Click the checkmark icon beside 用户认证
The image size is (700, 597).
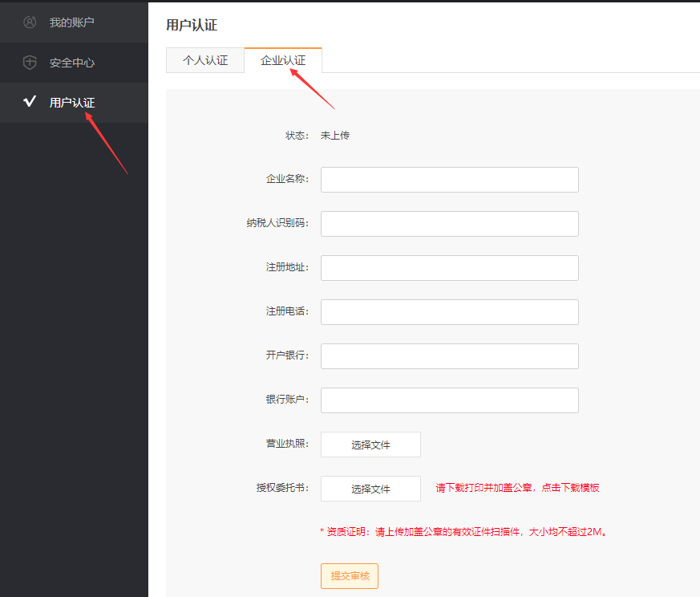pos(30,102)
